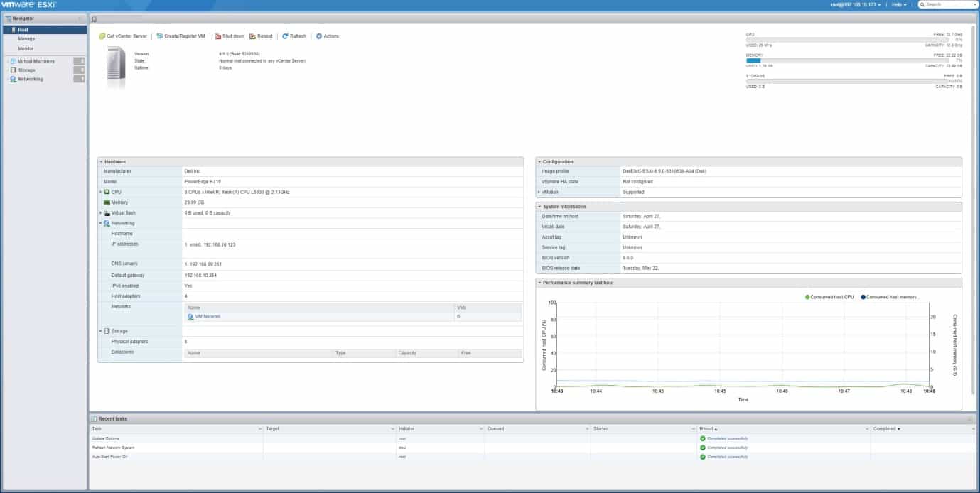This screenshot has width=980, height=493.
Task: Collapse the Configuration panel
Action: (539, 162)
